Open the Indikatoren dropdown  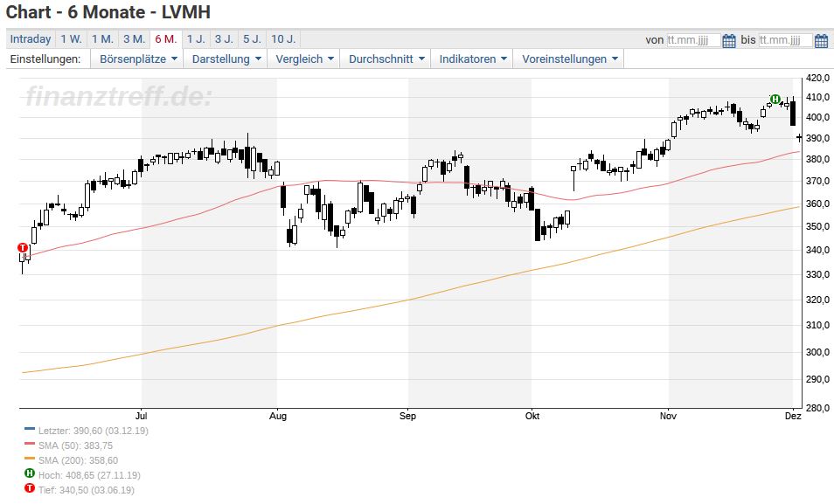tap(472, 59)
